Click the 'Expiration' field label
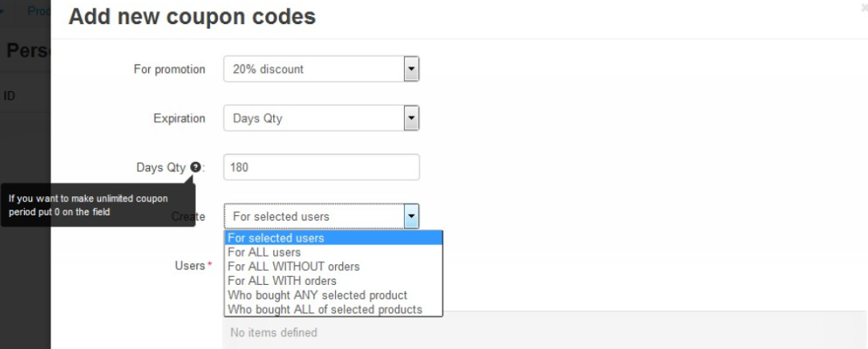The width and height of the screenshot is (868, 349). click(x=180, y=118)
